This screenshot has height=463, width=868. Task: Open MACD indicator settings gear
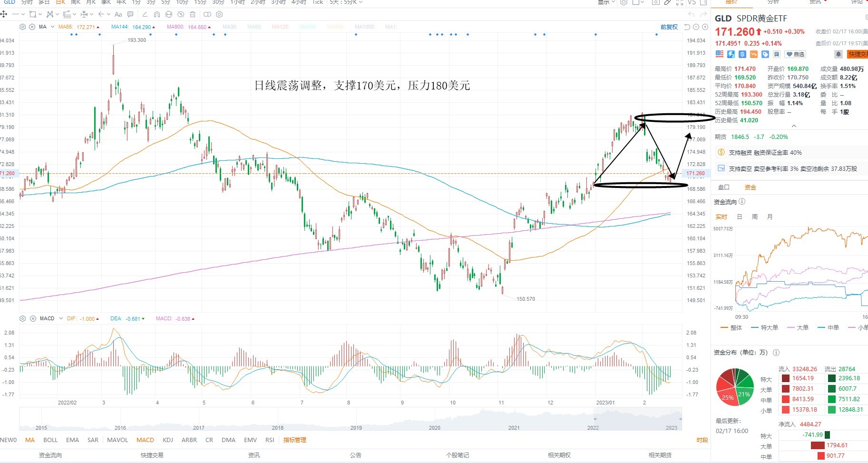tap(22, 318)
